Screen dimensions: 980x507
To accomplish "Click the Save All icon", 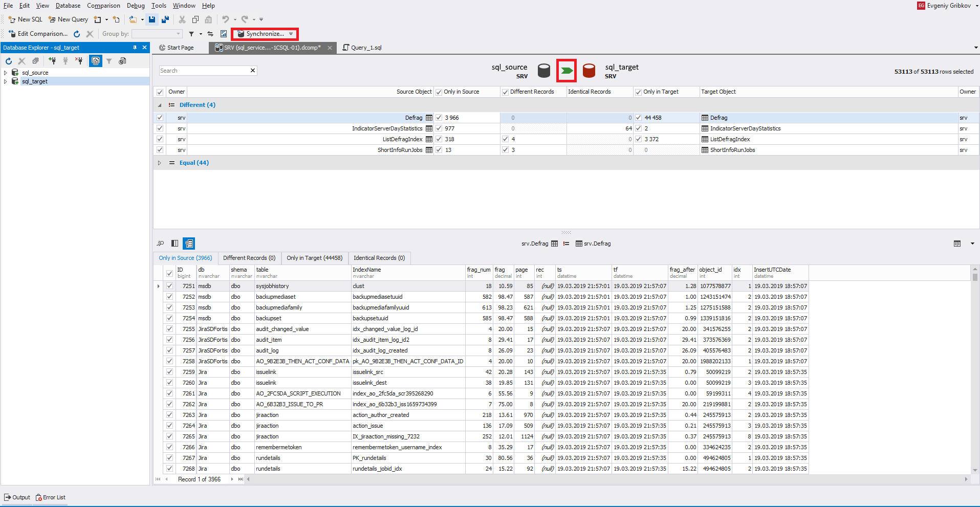I will [x=165, y=19].
